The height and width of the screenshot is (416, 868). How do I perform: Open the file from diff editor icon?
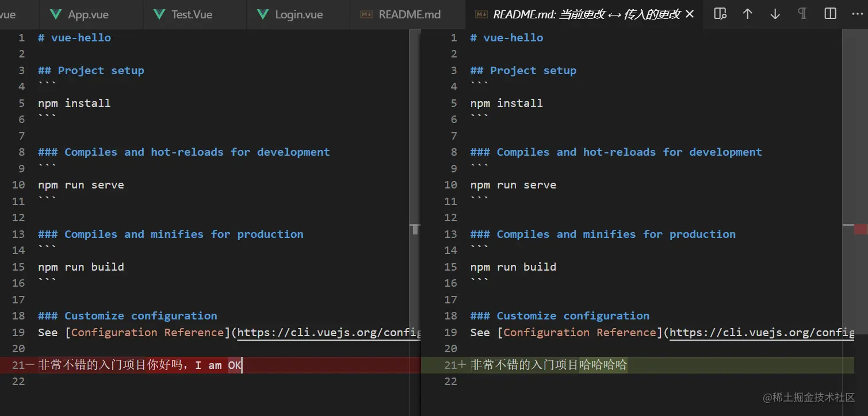coord(720,14)
